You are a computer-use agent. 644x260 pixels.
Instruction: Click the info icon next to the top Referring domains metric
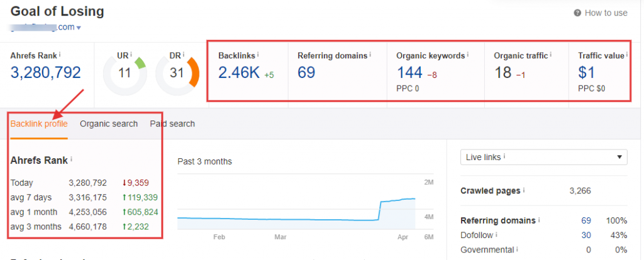click(370, 54)
